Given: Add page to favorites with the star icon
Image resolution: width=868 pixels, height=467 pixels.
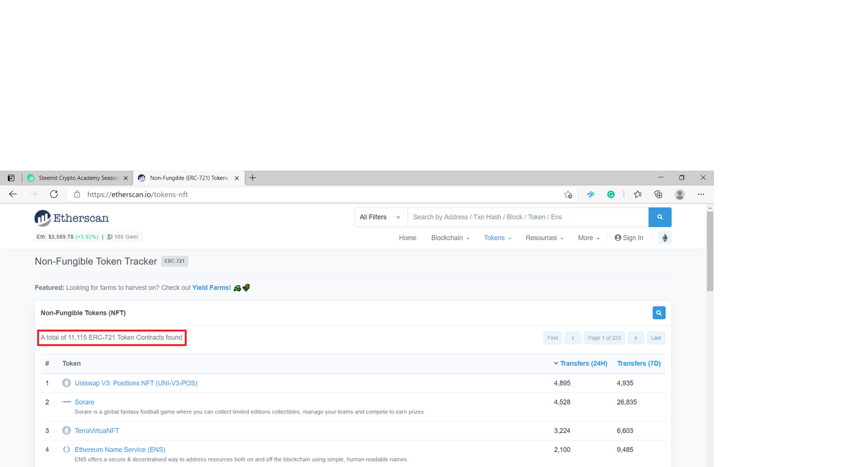Looking at the screenshot, I should (x=568, y=195).
